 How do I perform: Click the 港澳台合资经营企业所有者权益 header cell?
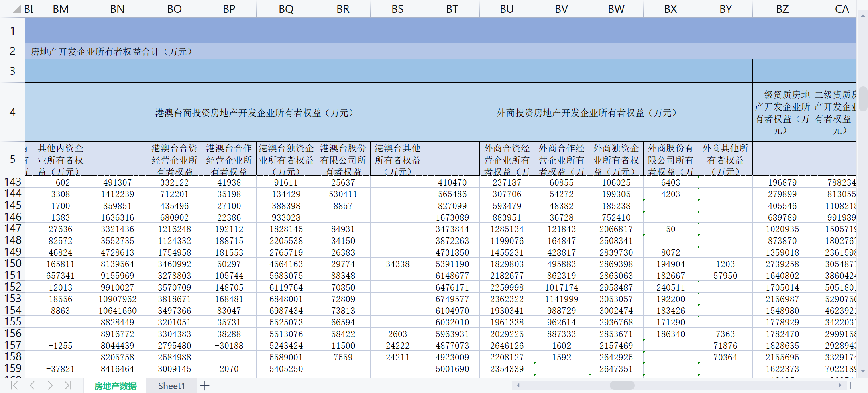coord(175,159)
